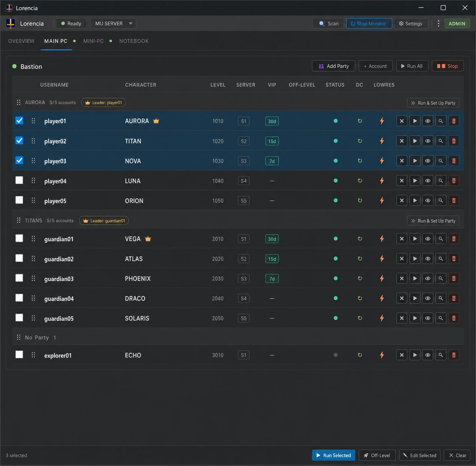Toggle the lightning LowRes icon for player03
The height and width of the screenshot is (466, 476).
pos(382,161)
